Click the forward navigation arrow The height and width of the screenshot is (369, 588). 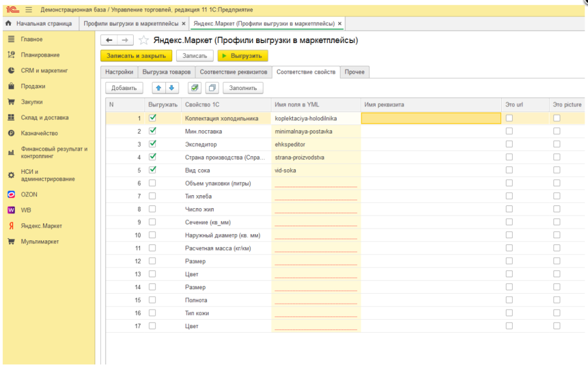[126, 40]
